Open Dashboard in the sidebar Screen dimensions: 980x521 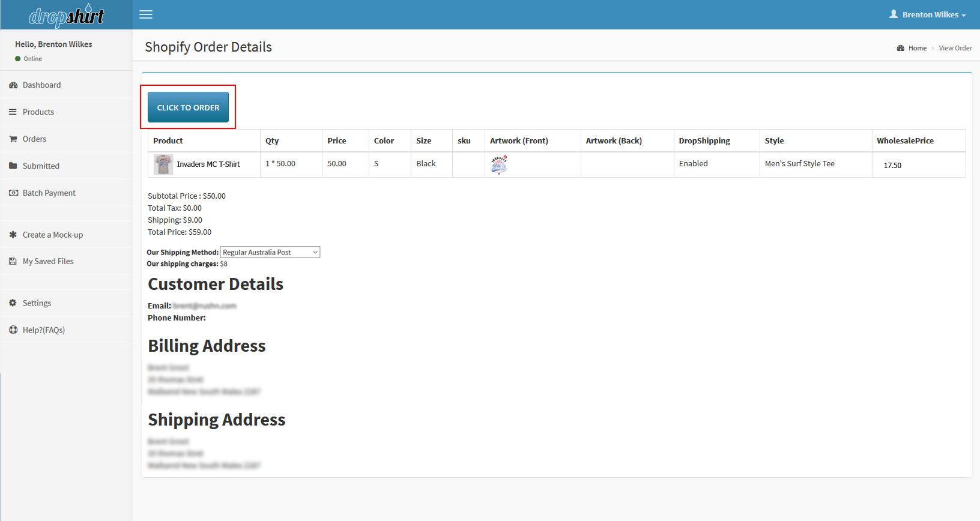point(66,85)
